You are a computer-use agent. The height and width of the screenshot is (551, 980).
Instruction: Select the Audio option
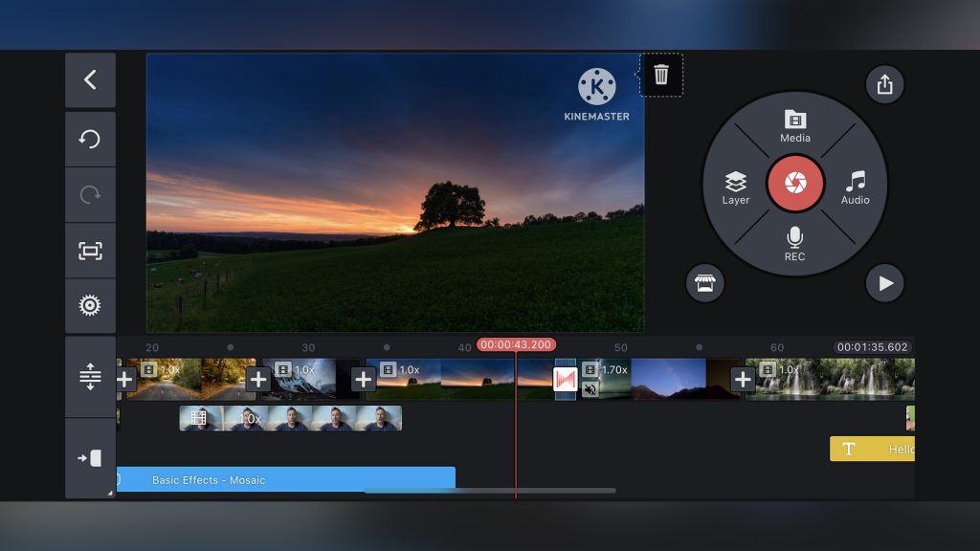(x=855, y=187)
